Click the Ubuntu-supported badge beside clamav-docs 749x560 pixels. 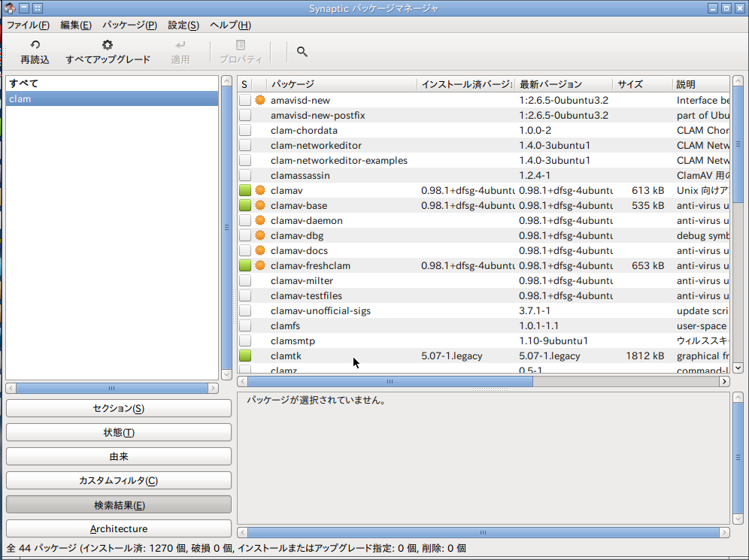260,250
